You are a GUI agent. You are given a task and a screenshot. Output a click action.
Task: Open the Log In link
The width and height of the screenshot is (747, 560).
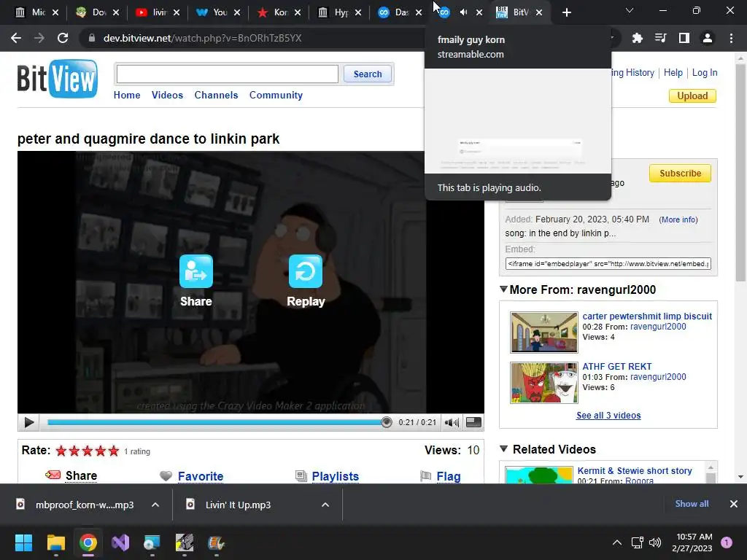705,72
